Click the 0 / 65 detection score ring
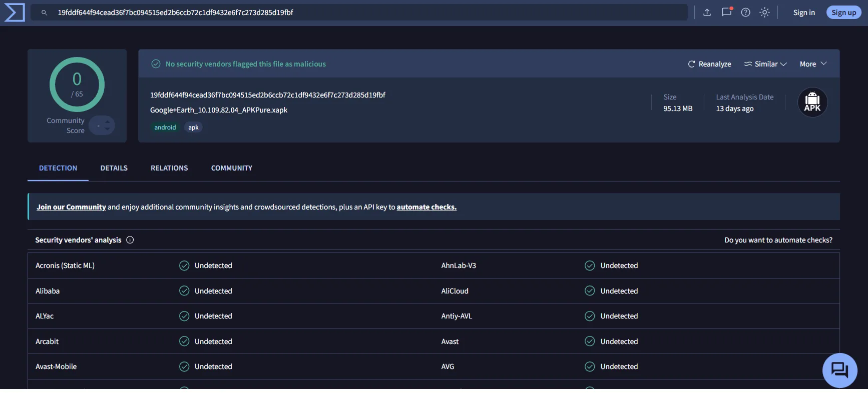Screen dimensions: 868x393 click(77, 84)
